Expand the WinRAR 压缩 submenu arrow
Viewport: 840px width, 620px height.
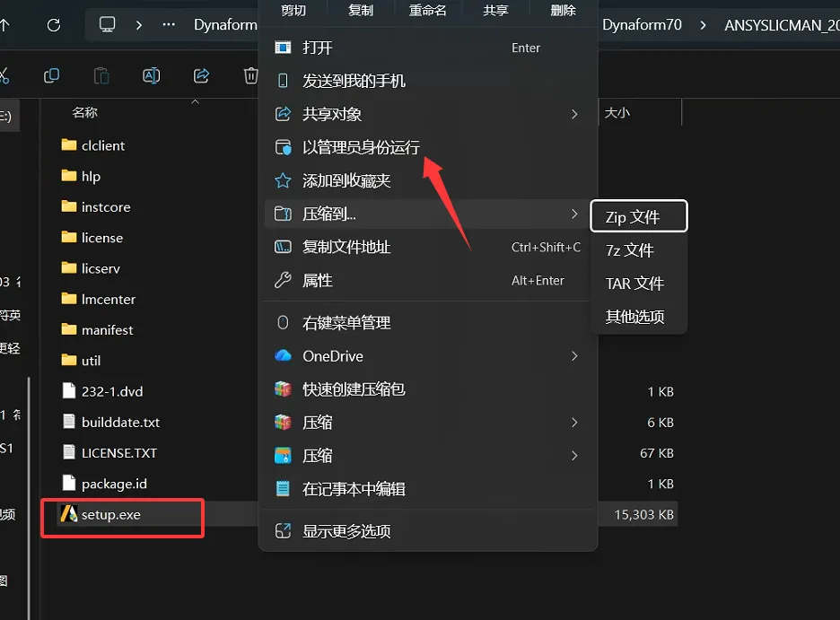tap(574, 423)
